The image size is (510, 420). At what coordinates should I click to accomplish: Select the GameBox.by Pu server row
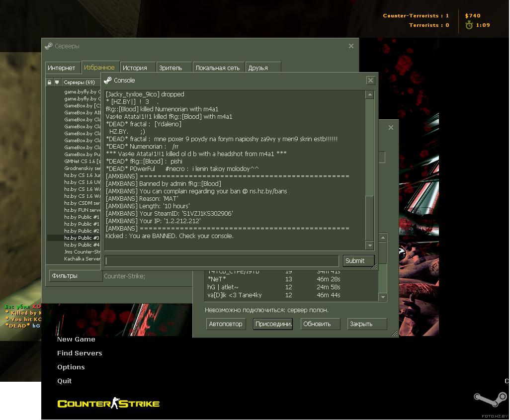coord(74,154)
